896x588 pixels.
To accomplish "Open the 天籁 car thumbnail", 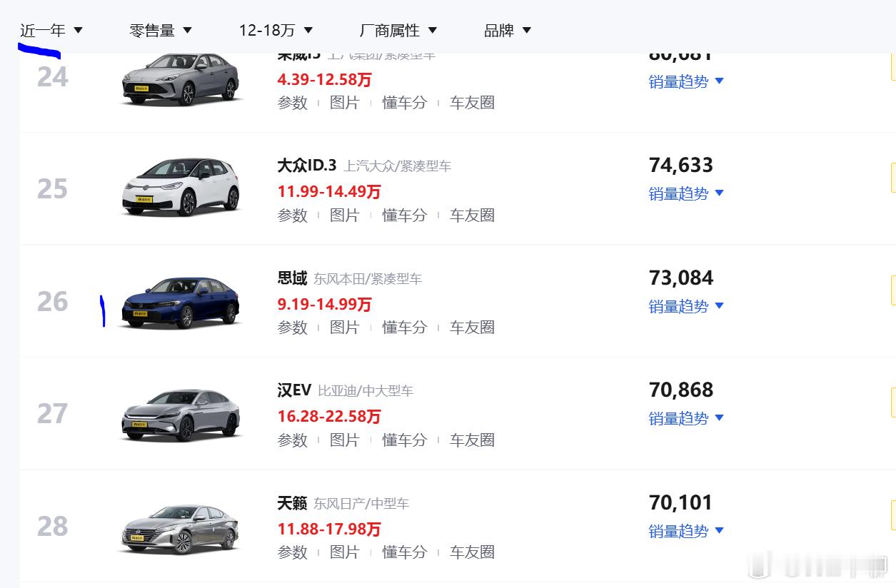I will coord(181,528).
